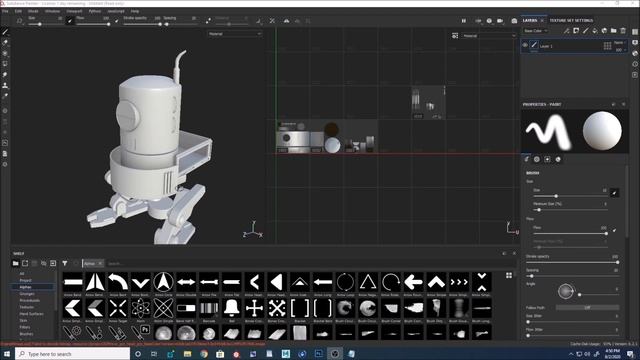Open alpha properties tab icon in Properties
The width and height of the screenshot is (640, 360).
click(537, 159)
